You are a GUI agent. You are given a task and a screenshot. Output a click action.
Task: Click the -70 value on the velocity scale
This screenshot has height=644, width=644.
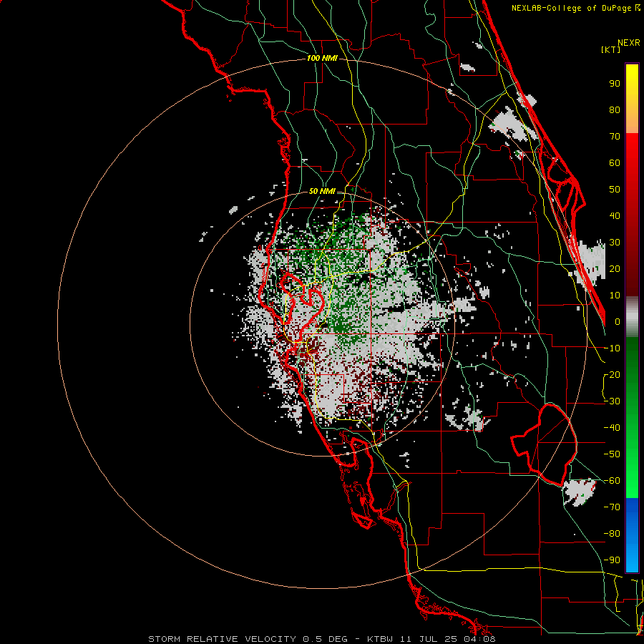point(612,507)
